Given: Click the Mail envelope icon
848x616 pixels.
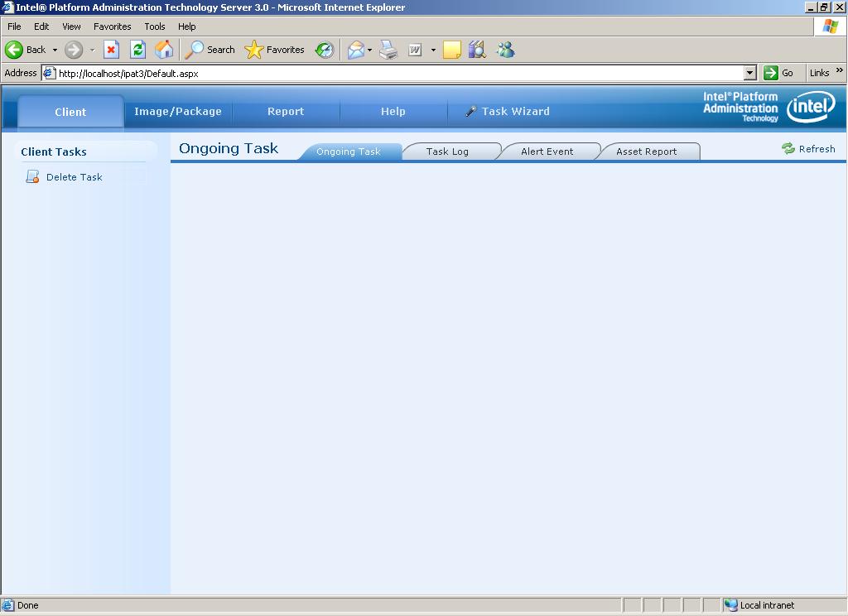Looking at the screenshot, I should (x=356, y=50).
